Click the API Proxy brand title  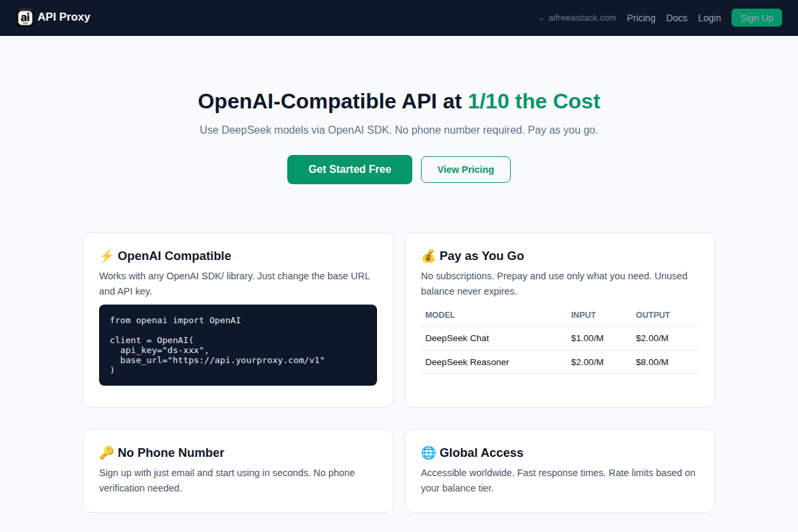[64, 17]
